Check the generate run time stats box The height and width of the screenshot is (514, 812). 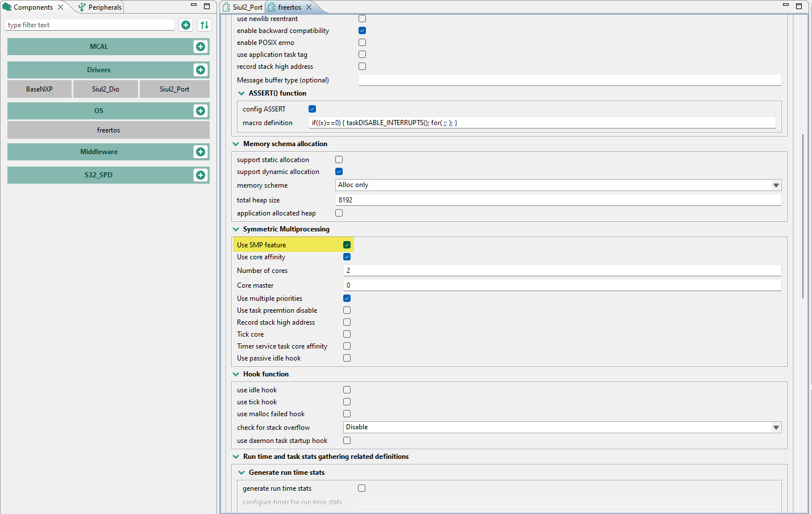(x=361, y=488)
